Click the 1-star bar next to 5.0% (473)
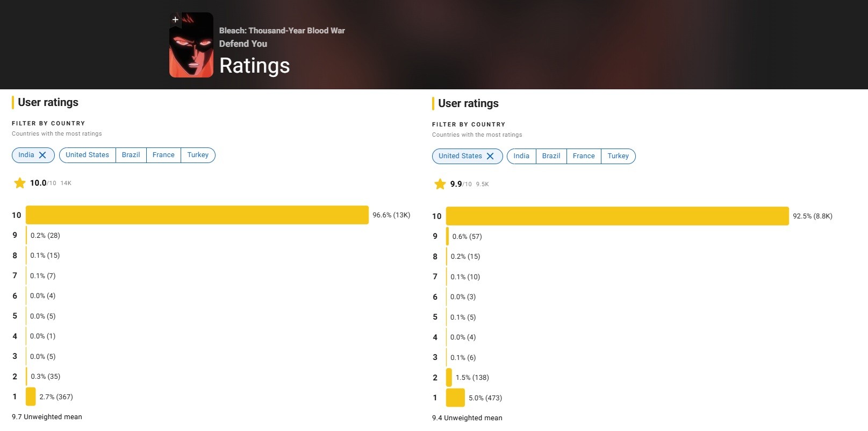 pos(455,398)
